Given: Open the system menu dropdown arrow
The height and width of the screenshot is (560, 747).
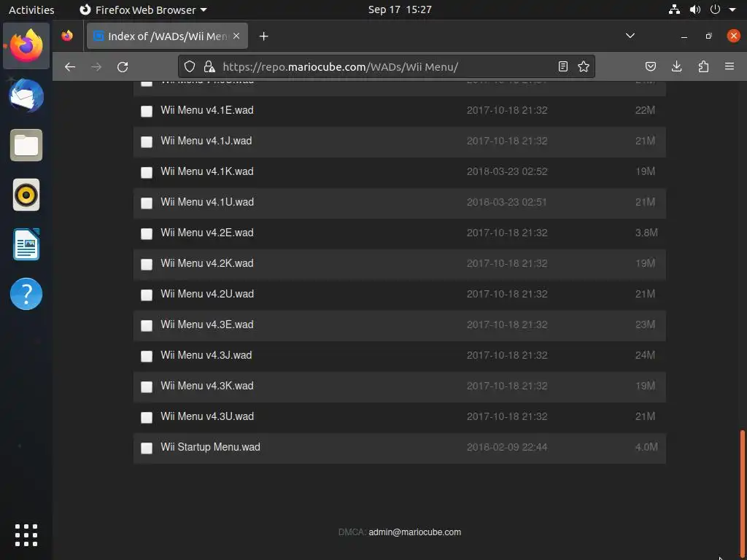Looking at the screenshot, I should (732, 9).
